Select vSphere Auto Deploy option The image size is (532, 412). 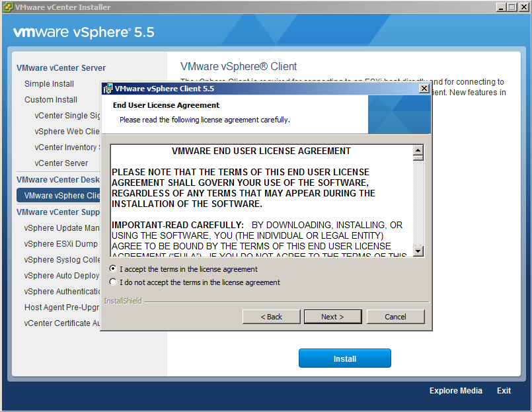61,276
